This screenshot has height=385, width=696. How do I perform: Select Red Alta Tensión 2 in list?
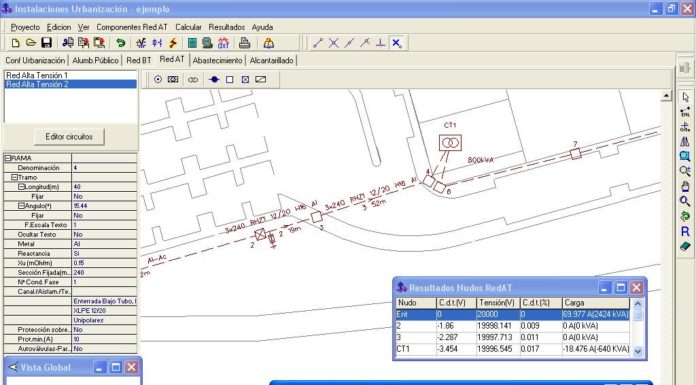click(71, 84)
